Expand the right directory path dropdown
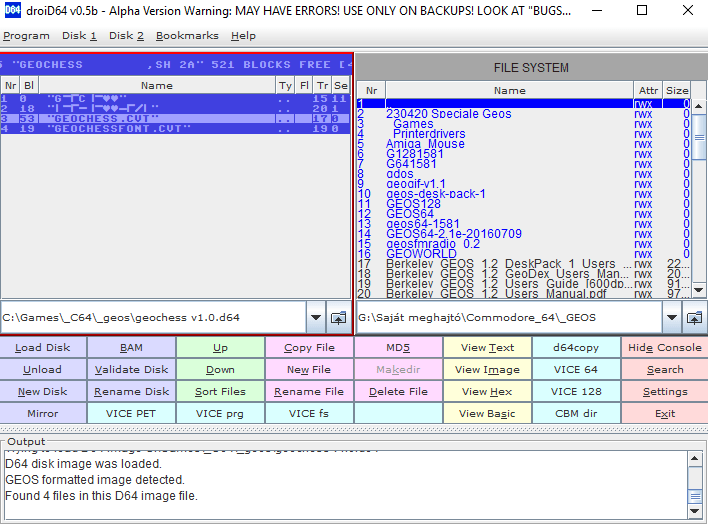This screenshot has height=524, width=708. click(670, 318)
